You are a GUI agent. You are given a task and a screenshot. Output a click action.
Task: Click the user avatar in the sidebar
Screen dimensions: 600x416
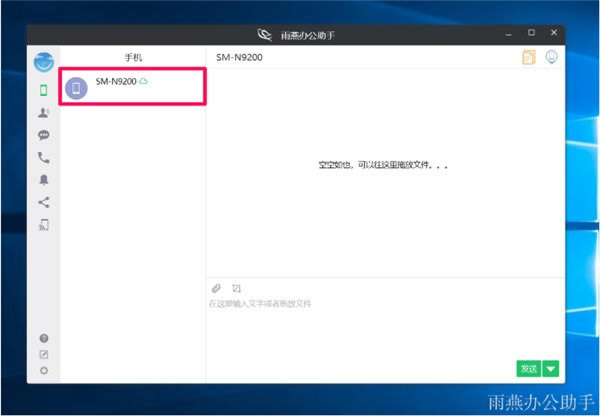click(x=44, y=62)
